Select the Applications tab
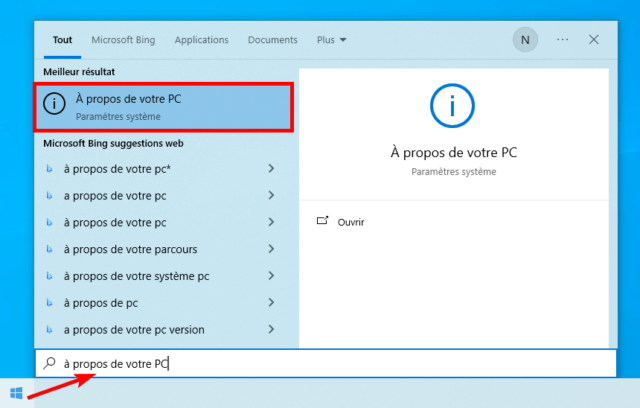640x408 pixels. (201, 40)
